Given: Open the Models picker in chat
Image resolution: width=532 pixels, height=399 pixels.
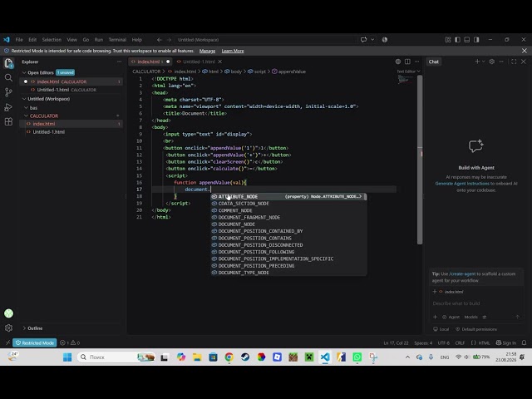Looking at the screenshot, I should coord(470,317).
